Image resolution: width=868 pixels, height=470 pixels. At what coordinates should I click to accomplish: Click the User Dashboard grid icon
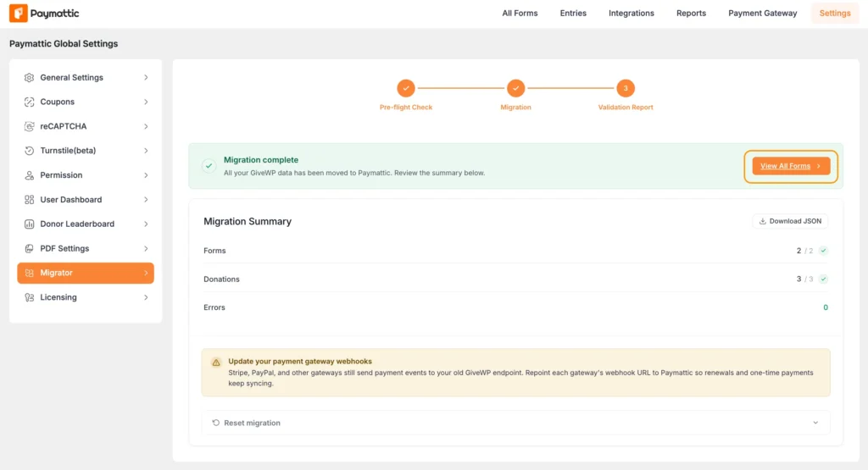(x=30, y=200)
